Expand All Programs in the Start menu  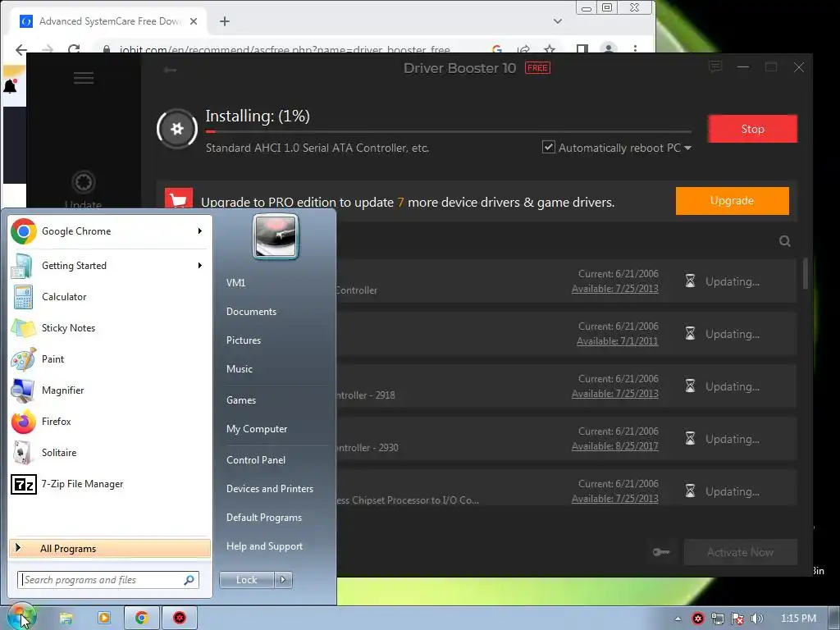(x=110, y=548)
